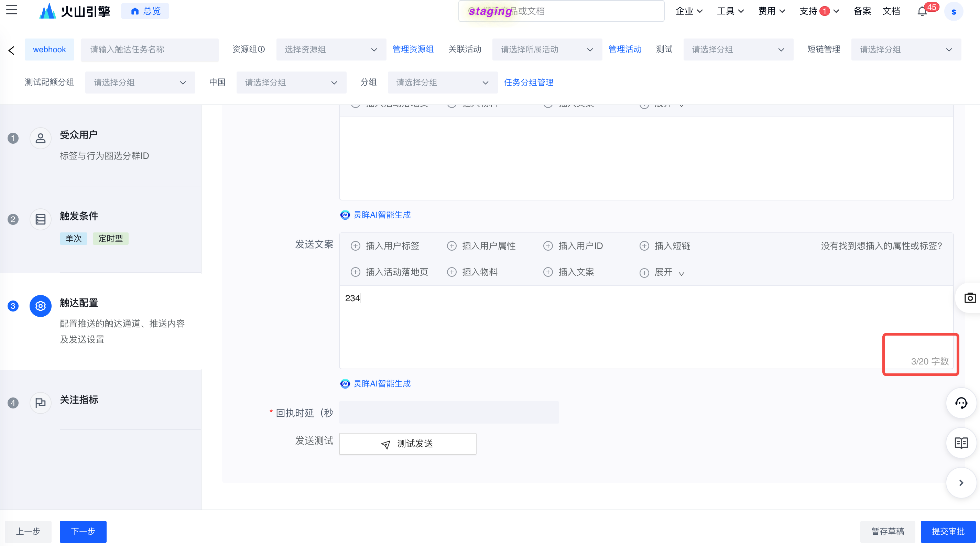Click plus icon for 插入短链
Screen dimensions: 980x546
[x=644, y=246]
